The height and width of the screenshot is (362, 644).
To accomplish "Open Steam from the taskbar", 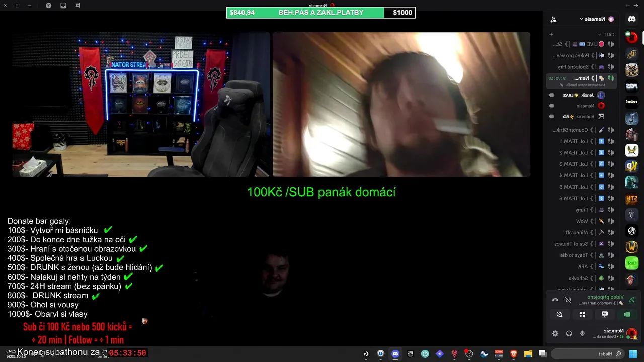I will point(484,353).
